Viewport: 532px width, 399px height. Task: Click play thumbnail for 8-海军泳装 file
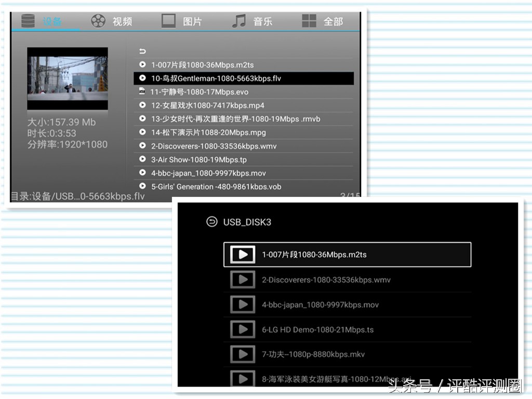(243, 378)
